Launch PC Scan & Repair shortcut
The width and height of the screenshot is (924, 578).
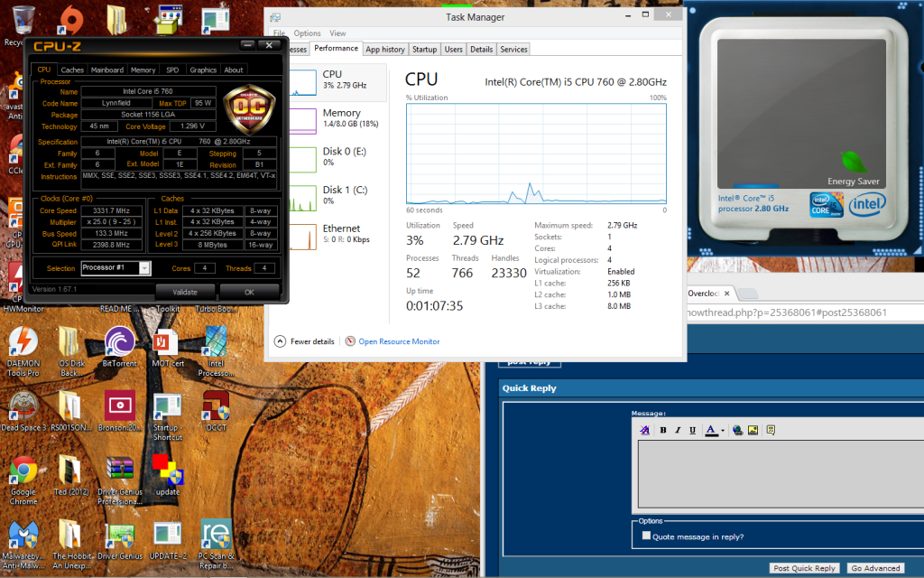tap(216, 534)
